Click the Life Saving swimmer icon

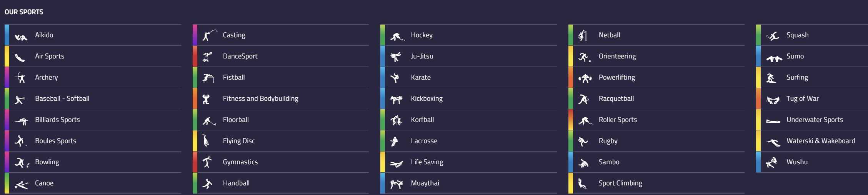click(396, 163)
